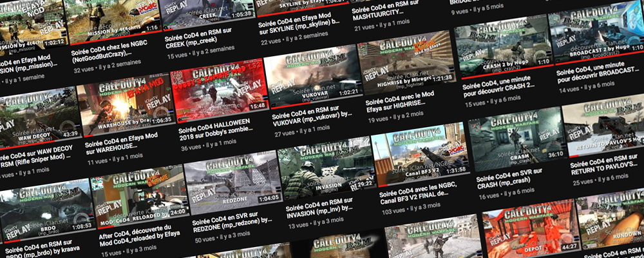Open title 'Soirée CoD4 en SVR sur REDZONE'
644x258 pixels.
point(233,222)
